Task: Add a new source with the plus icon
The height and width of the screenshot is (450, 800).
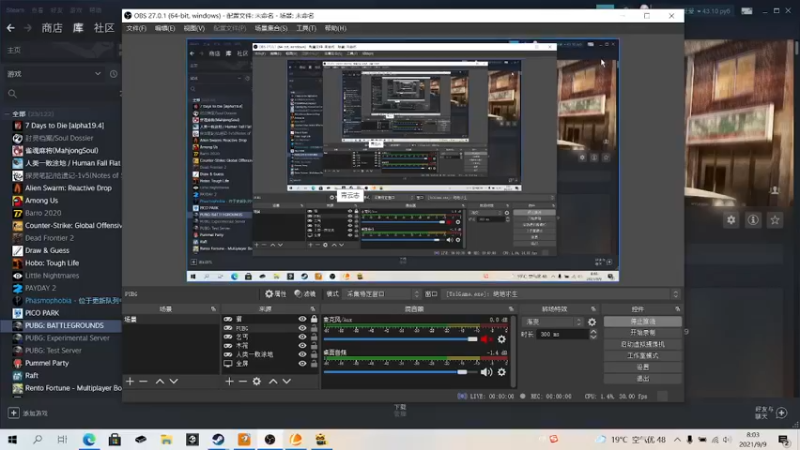Action: (229, 382)
